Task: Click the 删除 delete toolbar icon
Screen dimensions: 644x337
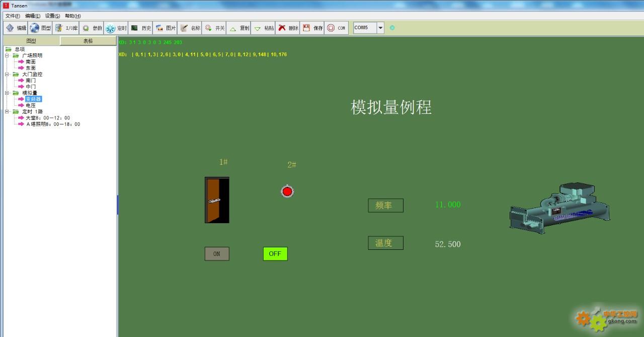Action: (x=282, y=28)
